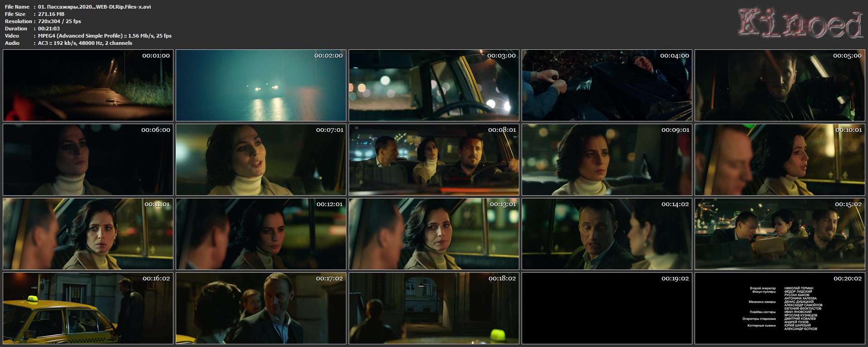
Task: Click the 00:16:02 yellow taxi frame
Action: [x=88, y=308]
